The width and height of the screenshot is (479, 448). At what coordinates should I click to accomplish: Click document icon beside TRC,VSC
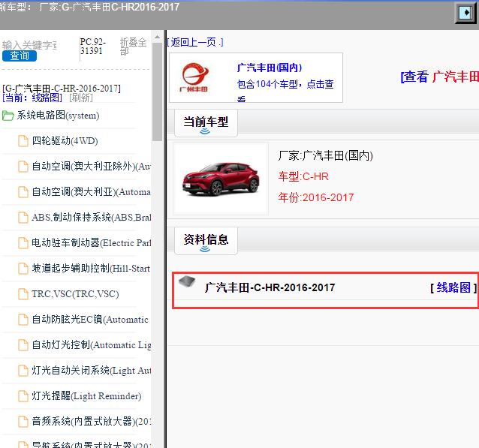coord(23,294)
